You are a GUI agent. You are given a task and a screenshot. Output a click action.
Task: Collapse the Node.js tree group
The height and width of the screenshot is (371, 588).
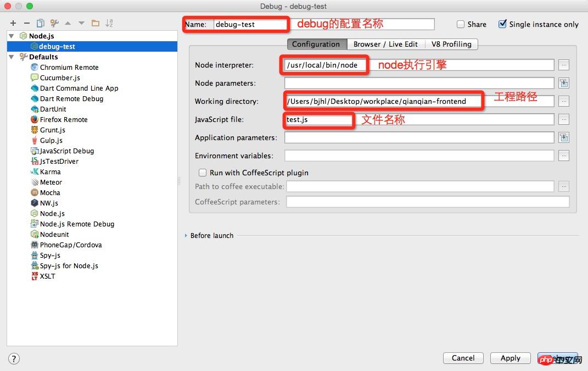click(12, 36)
